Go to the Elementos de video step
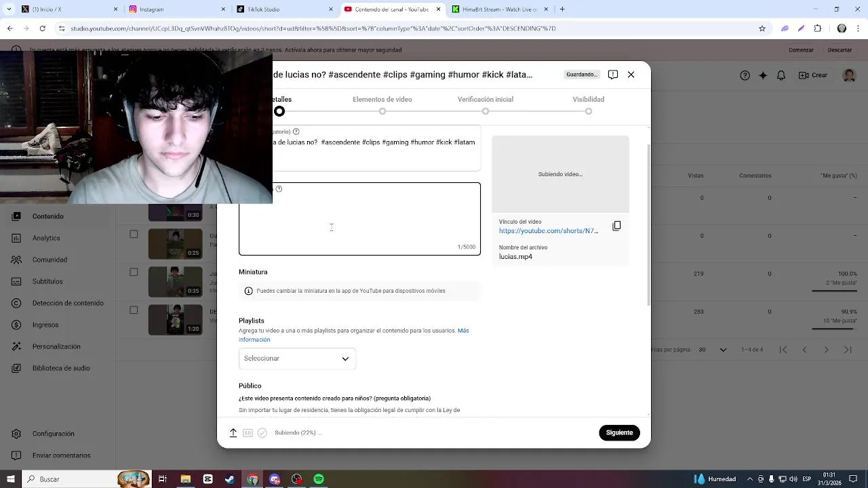The width and height of the screenshot is (868, 488). click(x=382, y=105)
